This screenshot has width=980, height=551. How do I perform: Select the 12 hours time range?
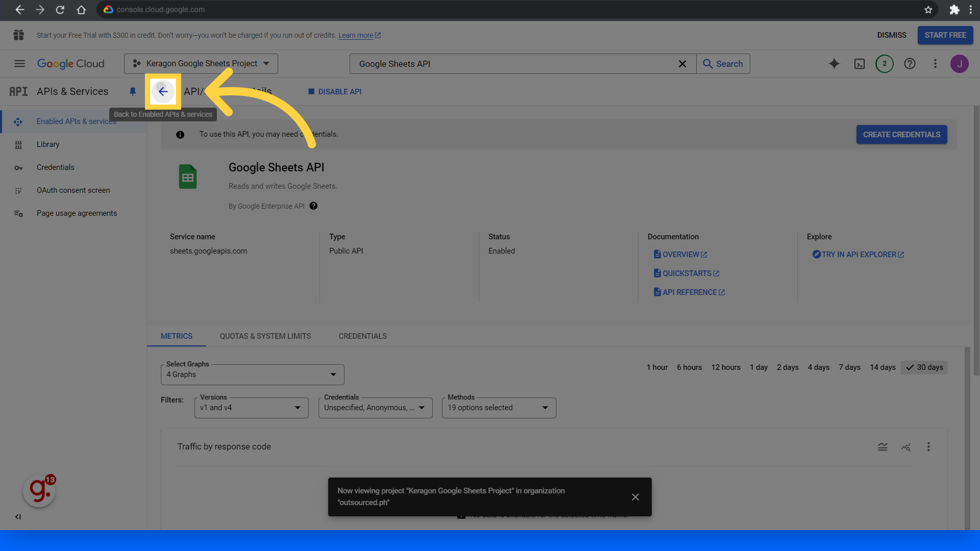(726, 367)
